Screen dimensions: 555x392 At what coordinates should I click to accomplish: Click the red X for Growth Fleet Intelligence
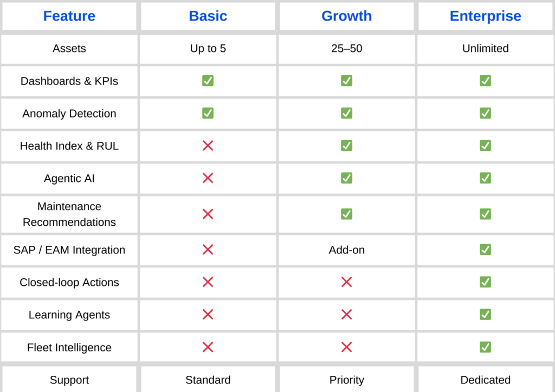point(347,347)
